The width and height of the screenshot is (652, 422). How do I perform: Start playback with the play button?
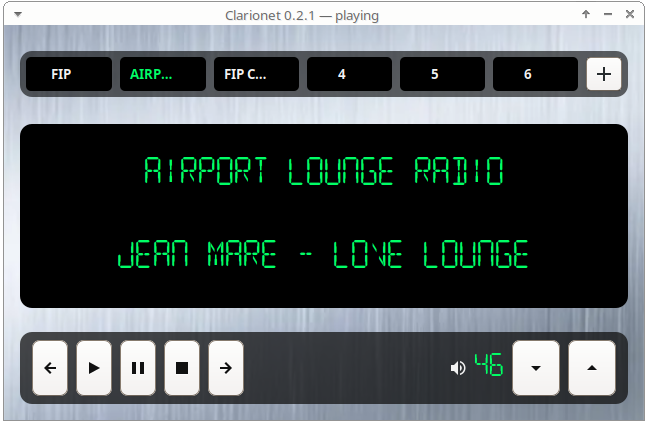[x=94, y=368]
